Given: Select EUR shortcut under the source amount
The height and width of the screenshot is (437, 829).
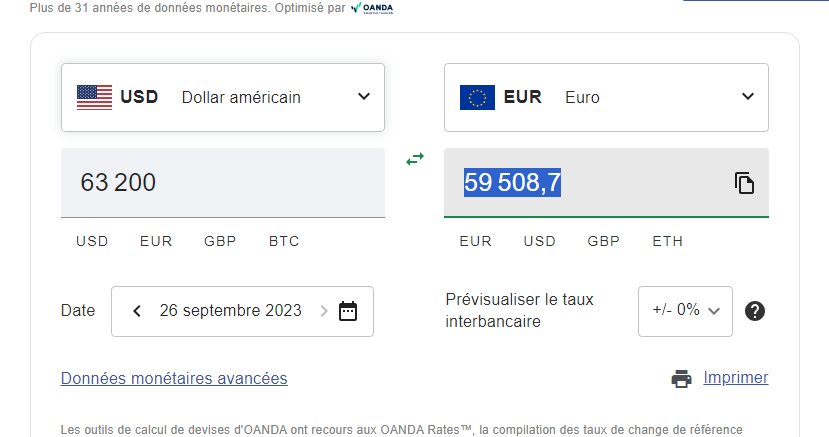Looking at the screenshot, I should [x=156, y=241].
